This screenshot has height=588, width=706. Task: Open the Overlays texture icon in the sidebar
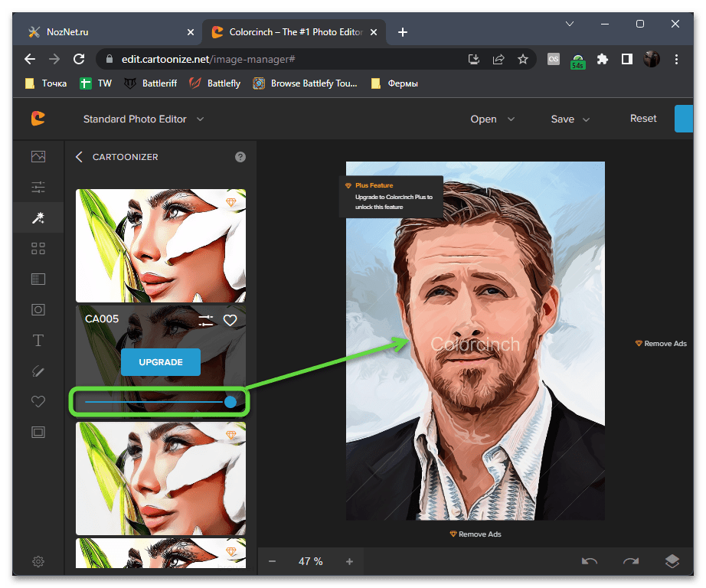(x=38, y=279)
